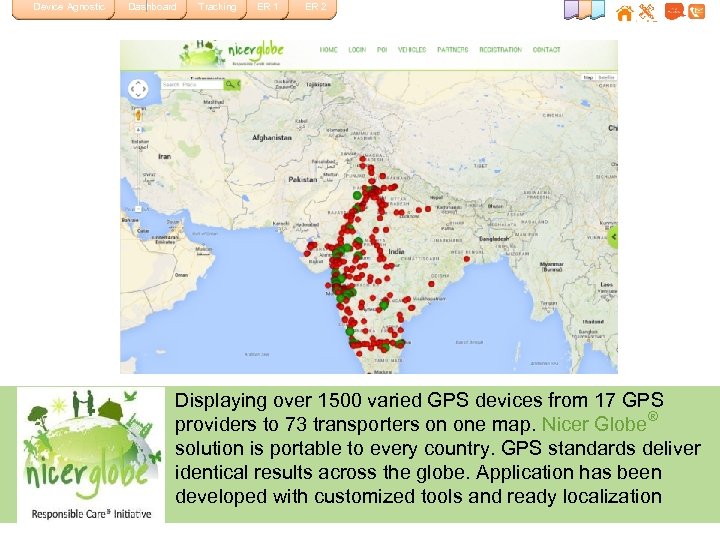The height and width of the screenshot is (540, 720).
Task: Open the LOGIN navigation link
Action: click(357, 50)
